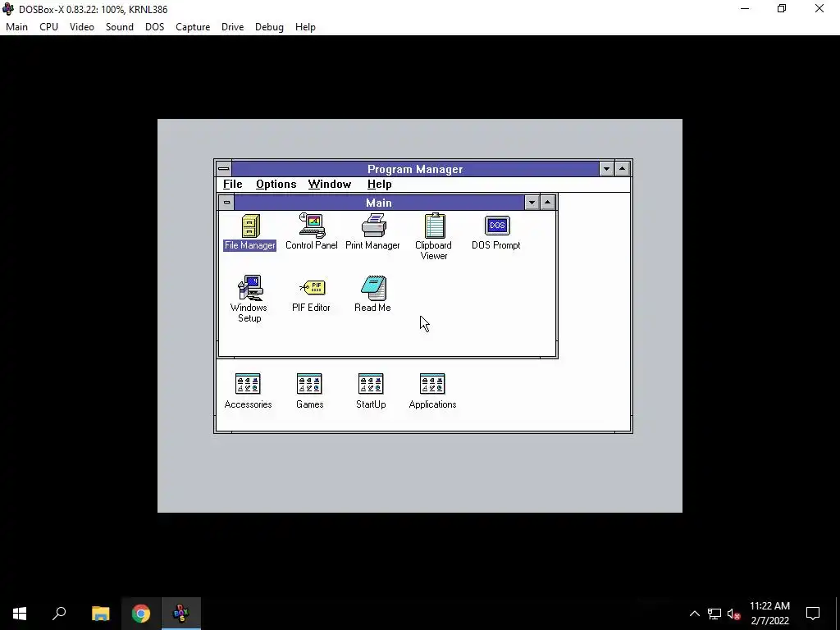Open DOSBox-X Main menu
Image resolution: width=840 pixels, height=630 pixels.
(16, 27)
